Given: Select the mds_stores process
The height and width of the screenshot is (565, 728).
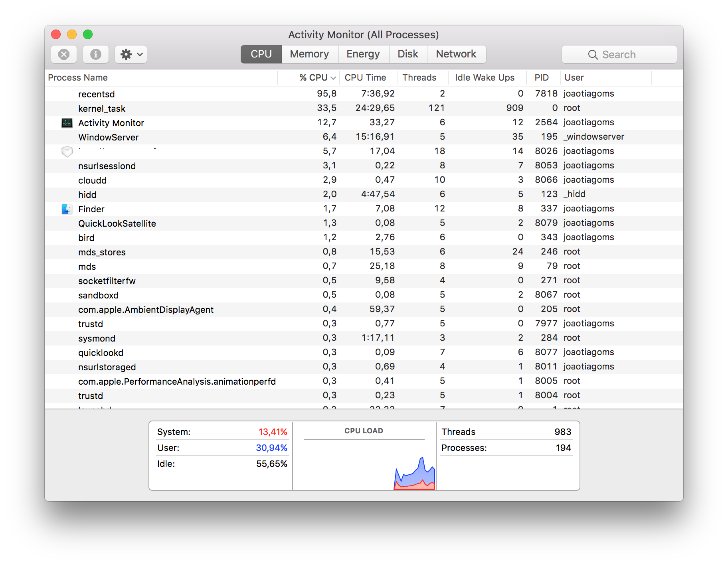Looking at the screenshot, I should click(x=102, y=252).
